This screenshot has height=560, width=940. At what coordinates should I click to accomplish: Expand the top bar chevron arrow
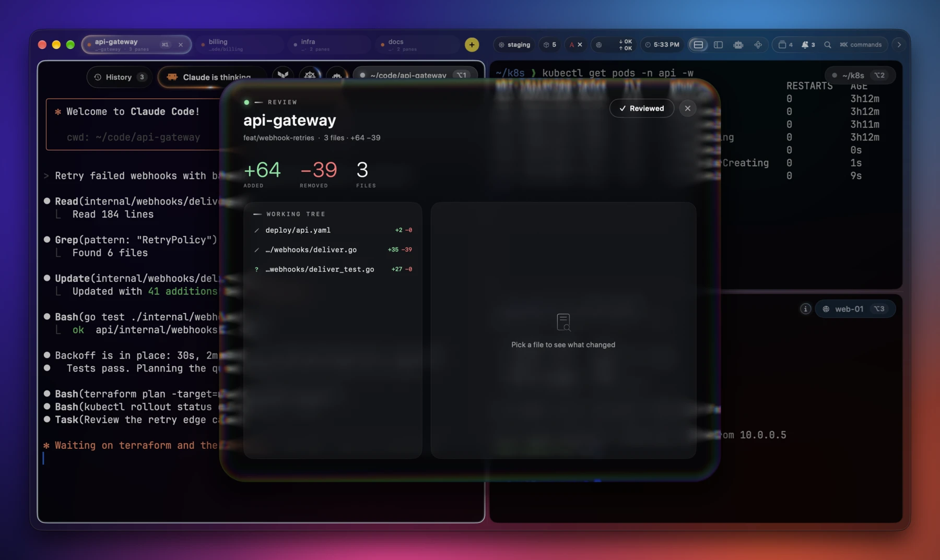[x=899, y=45]
